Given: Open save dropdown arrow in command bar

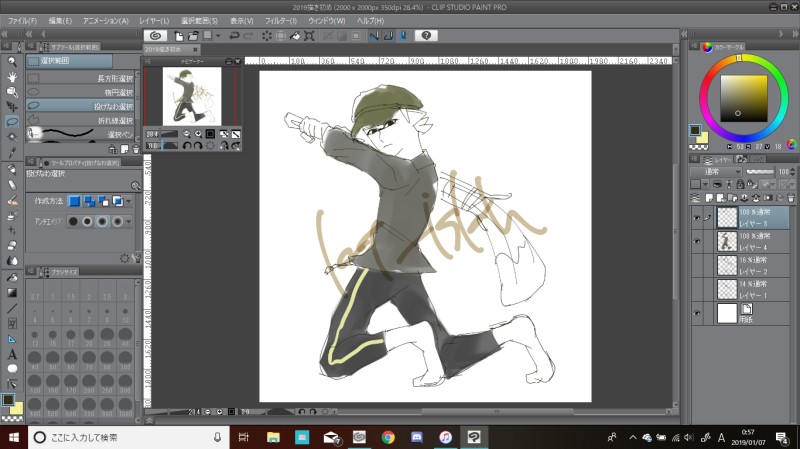Looking at the screenshot, I should tap(218, 36).
